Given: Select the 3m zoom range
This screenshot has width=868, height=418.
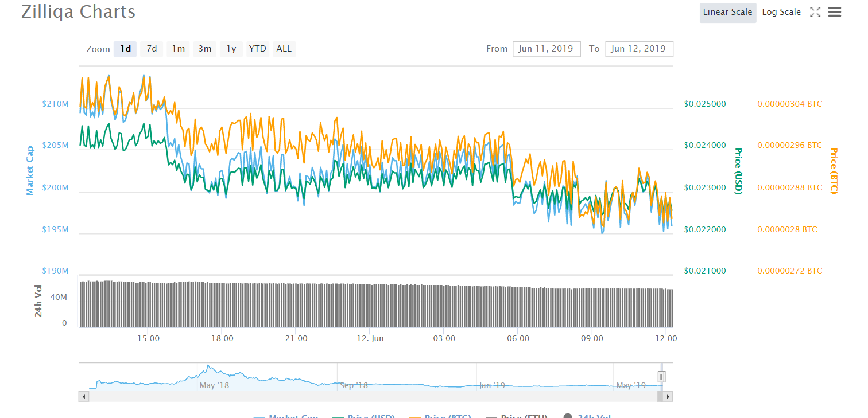Looking at the screenshot, I should pos(205,49).
